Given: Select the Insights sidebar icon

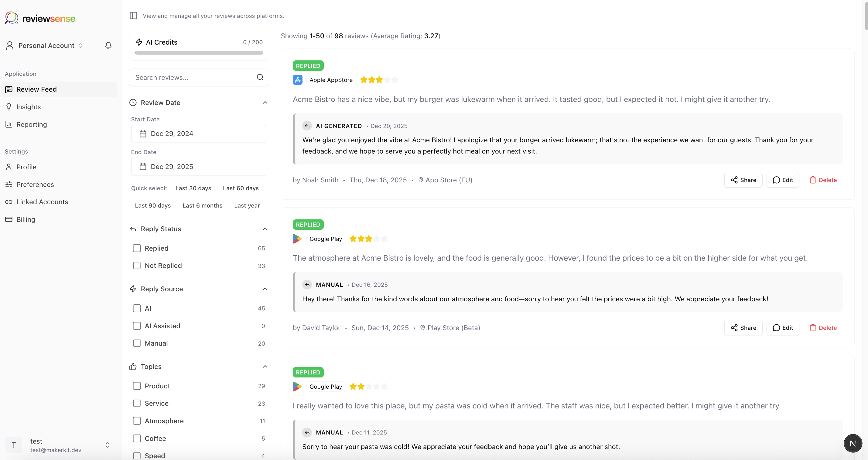Looking at the screenshot, I should [x=9, y=107].
